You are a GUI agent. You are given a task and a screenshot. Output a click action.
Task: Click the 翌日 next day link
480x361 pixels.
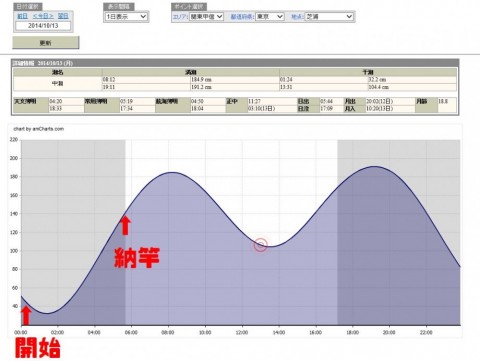63,16
